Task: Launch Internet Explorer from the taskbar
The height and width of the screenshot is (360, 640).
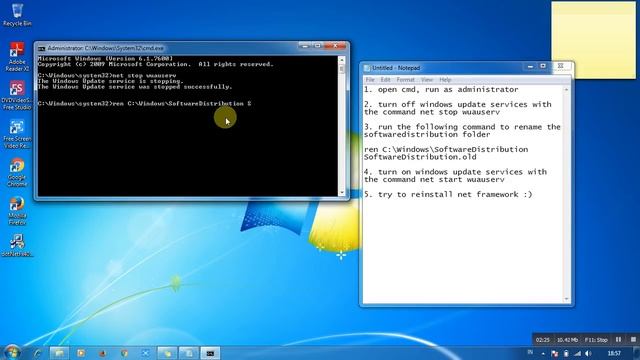Action: [x=38, y=353]
